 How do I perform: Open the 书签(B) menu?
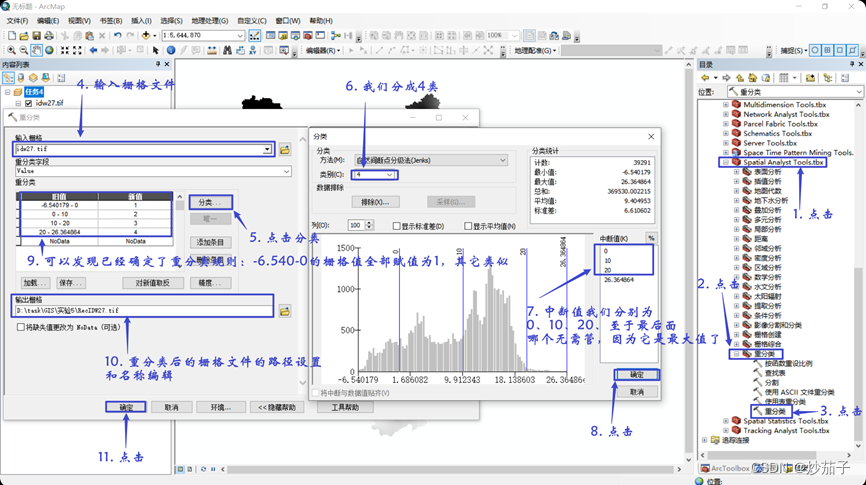[110, 20]
